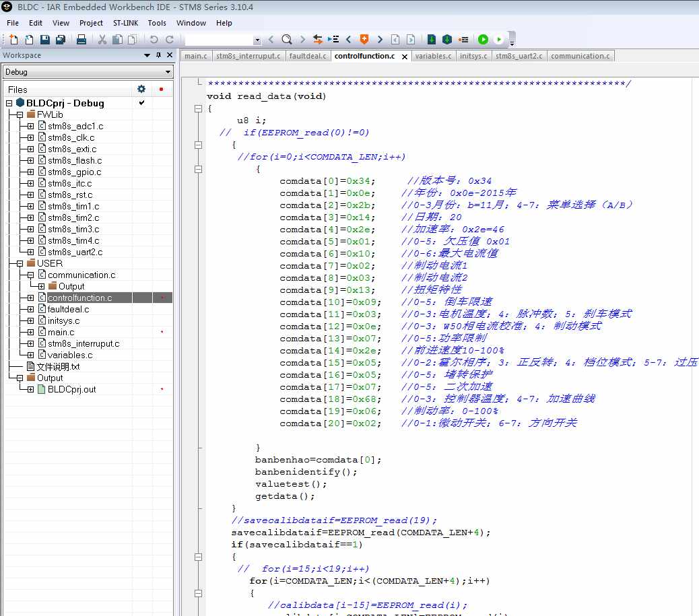This screenshot has height=616, width=699.
Task: Go to next bookmark arrow
Action: click(380, 40)
